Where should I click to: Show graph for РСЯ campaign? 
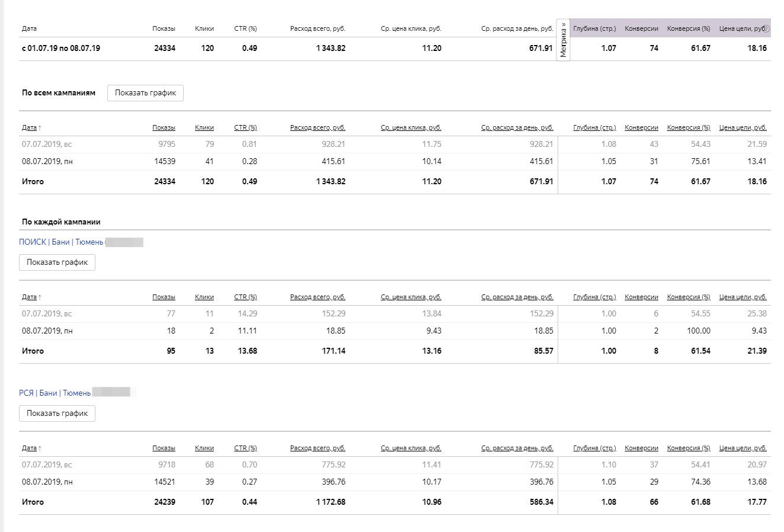tap(57, 414)
